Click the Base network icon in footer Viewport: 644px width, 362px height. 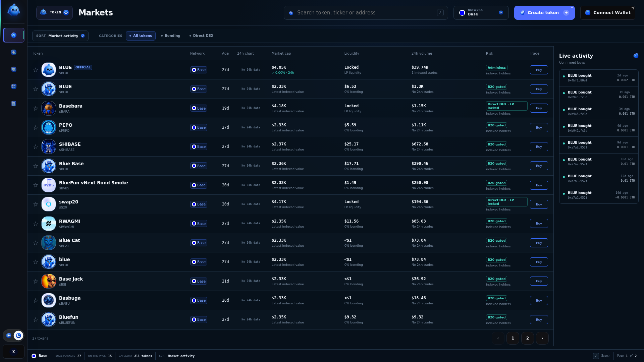coord(34,356)
